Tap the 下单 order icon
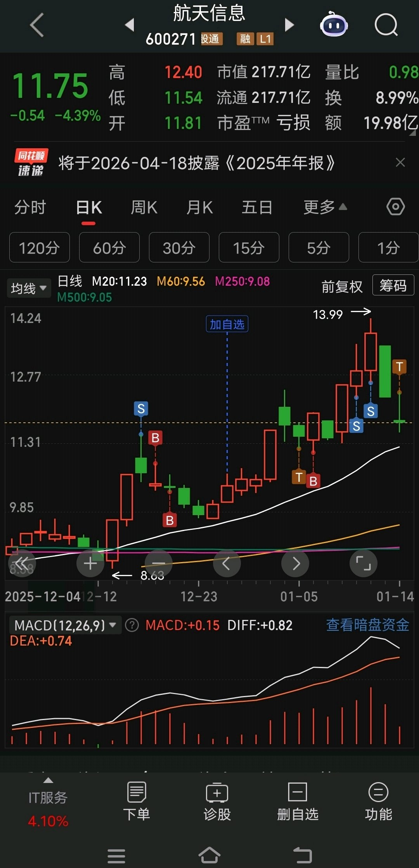Screen dimensions: 419x868 click(137, 802)
